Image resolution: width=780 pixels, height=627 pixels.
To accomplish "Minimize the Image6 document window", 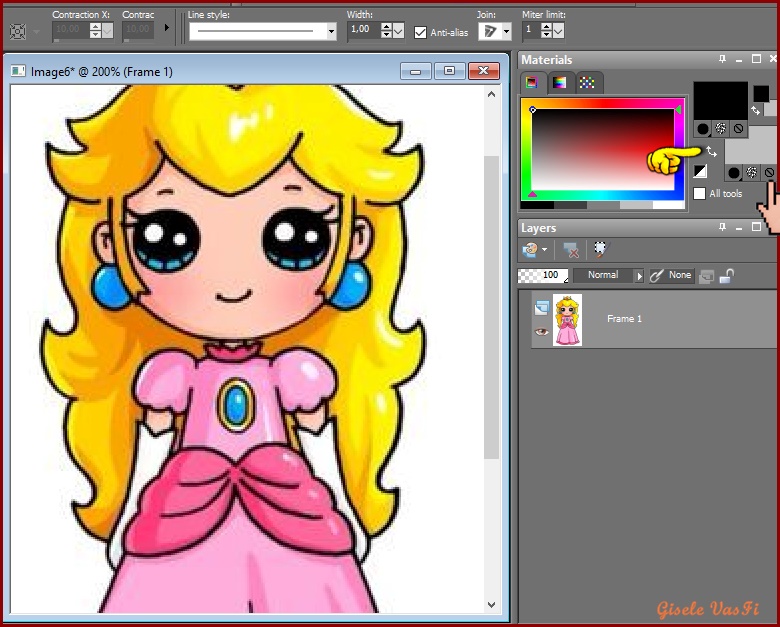I will pyautogui.click(x=415, y=71).
